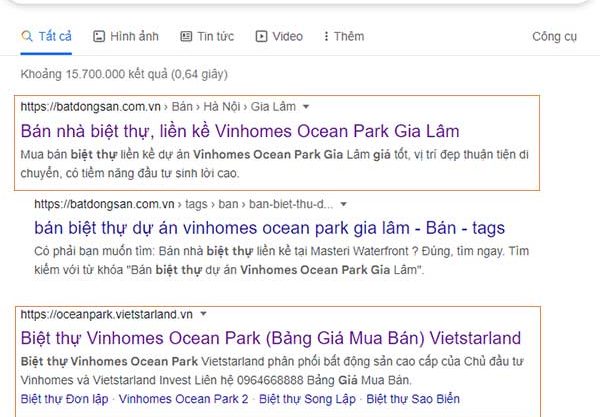Click the newspaper icon beside Tin tức
The image size is (600, 417).
186,36
